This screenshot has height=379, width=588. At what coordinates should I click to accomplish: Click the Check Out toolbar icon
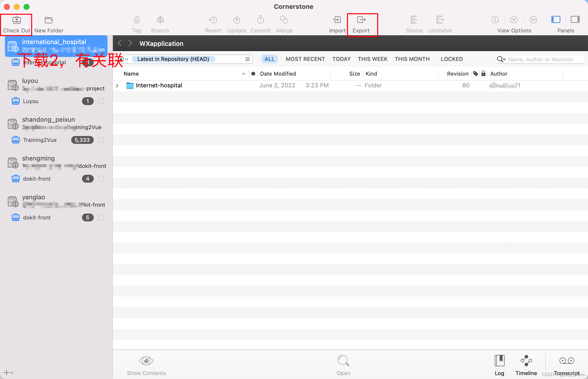coord(16,20)
